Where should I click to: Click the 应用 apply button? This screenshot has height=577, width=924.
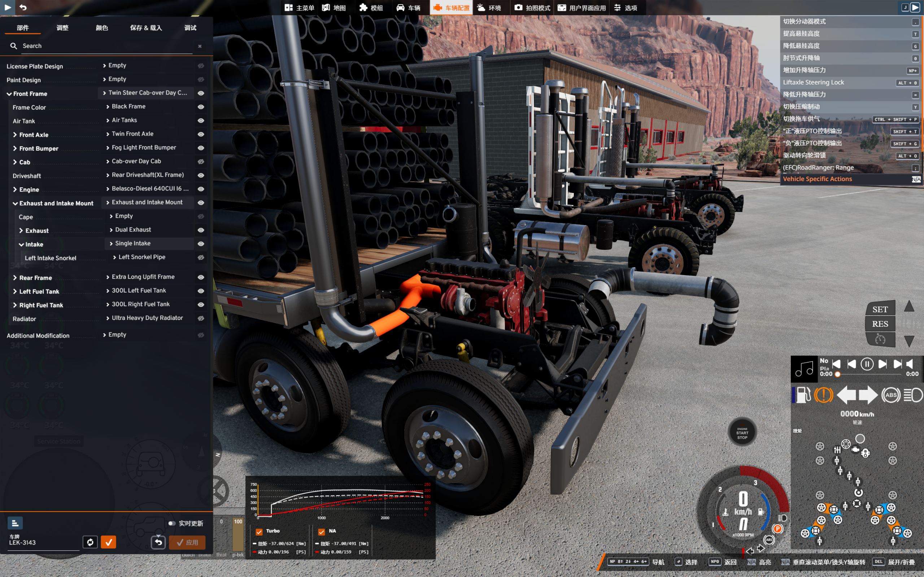[x=187, y=542]
